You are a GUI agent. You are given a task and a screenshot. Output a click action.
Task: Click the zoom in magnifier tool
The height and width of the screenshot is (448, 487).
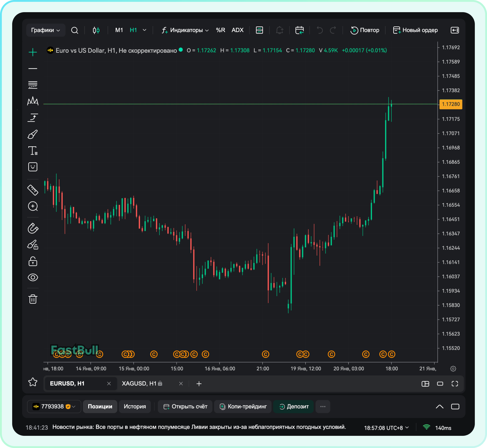(33, 206)
